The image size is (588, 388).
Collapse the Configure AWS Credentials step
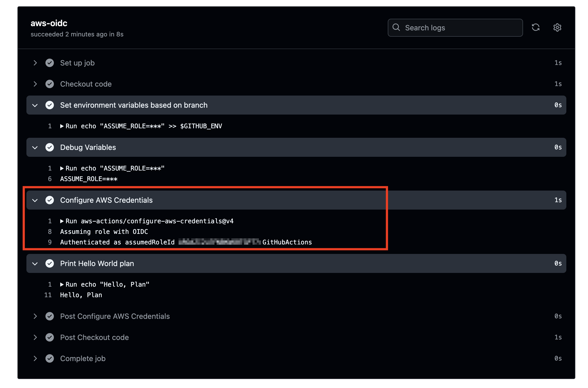pos(35,200)
